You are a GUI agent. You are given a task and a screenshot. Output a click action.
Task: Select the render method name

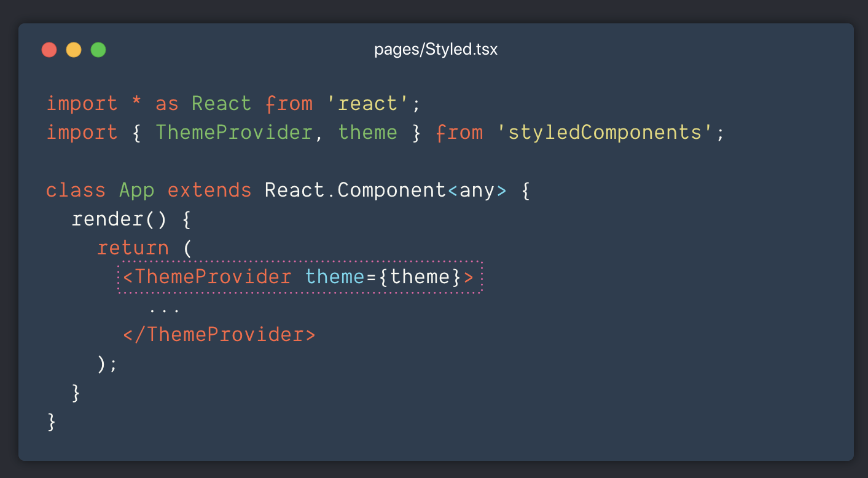(x=108, y=219)
